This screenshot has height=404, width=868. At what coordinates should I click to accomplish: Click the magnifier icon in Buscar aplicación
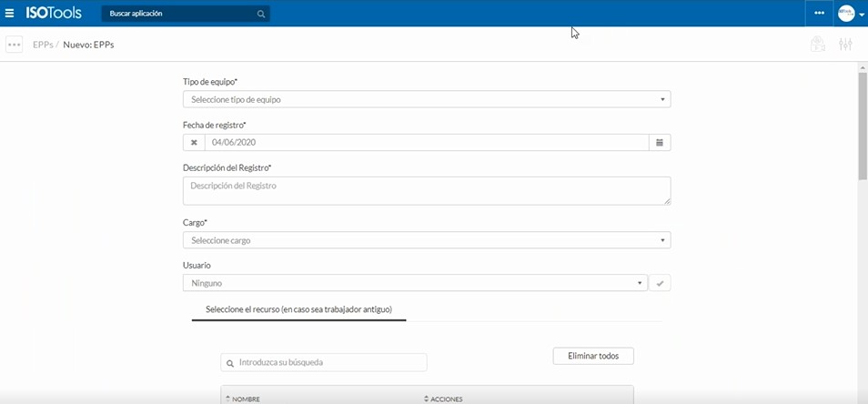click(x=261, y=14)
